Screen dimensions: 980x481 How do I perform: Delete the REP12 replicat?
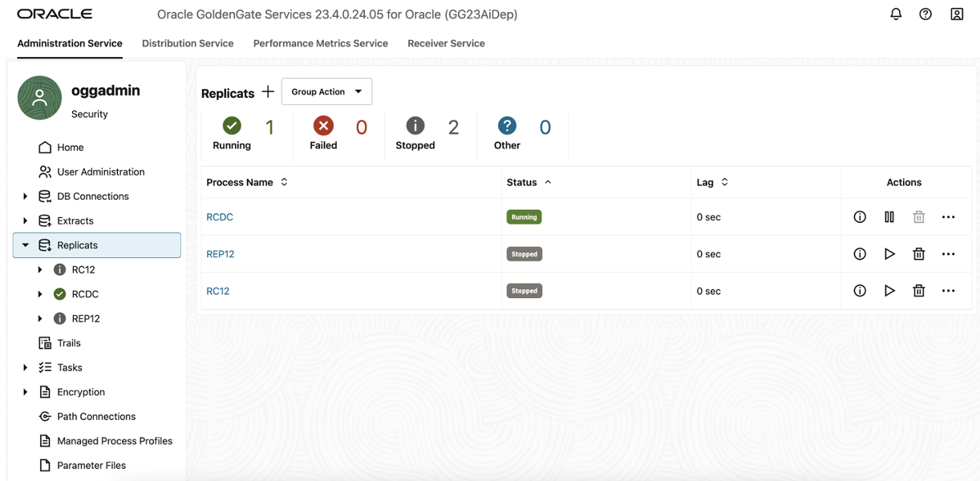(x=919, y=254)
